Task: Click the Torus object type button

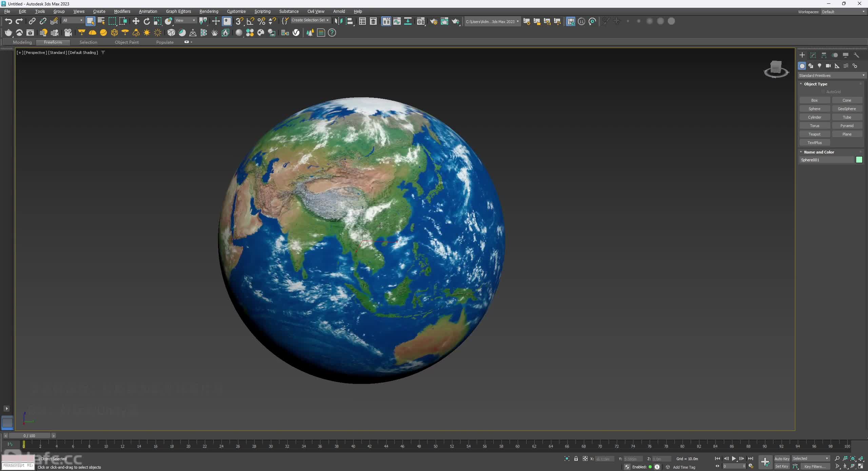Action: click(814, 126)
